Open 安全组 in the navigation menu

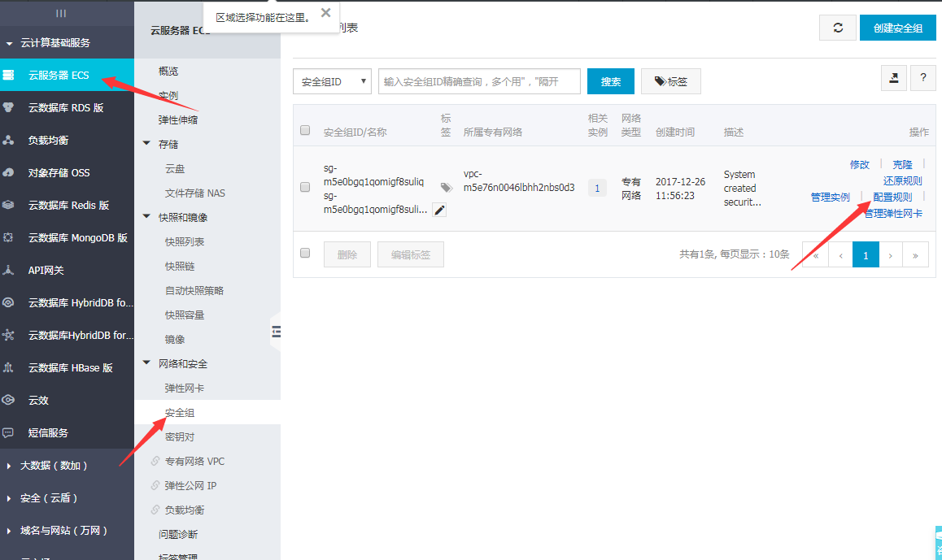(x=180, y=413)
